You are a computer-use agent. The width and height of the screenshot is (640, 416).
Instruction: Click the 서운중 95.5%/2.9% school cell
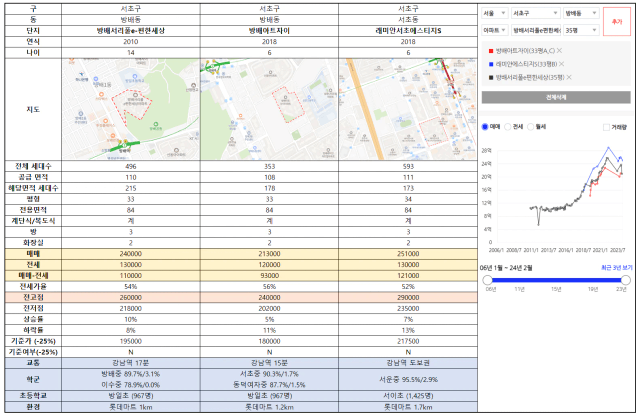[408, 379]
